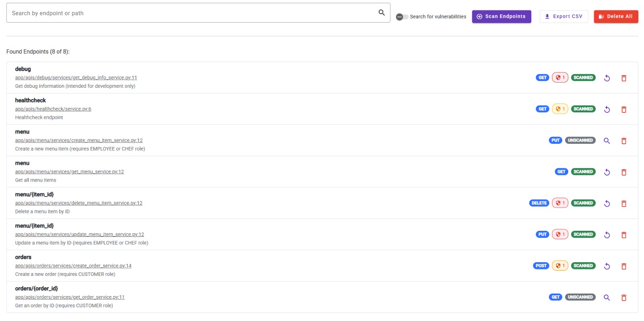Open update_menu_item_service.py:12 link
The height and width of the screenshot is (321, 644).
(80, 235)
